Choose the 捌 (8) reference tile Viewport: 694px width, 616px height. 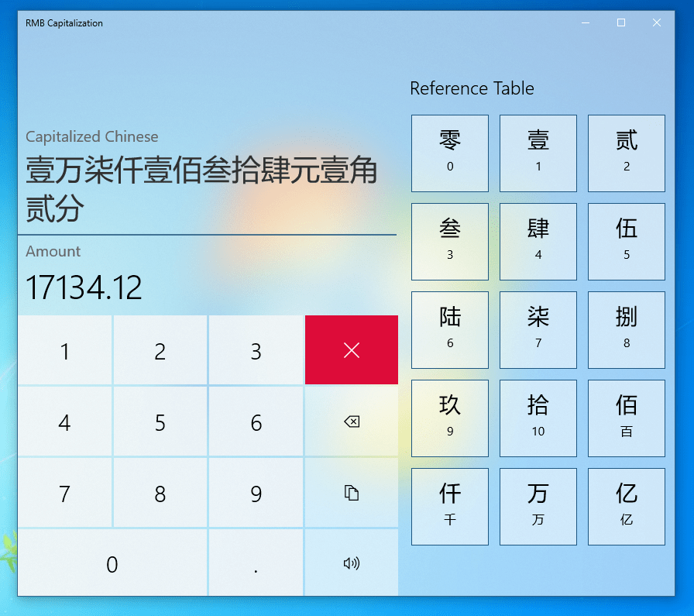click(627, 330)
